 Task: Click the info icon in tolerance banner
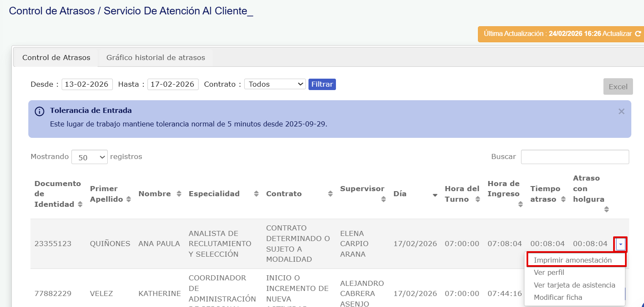(x=39, y=112)
